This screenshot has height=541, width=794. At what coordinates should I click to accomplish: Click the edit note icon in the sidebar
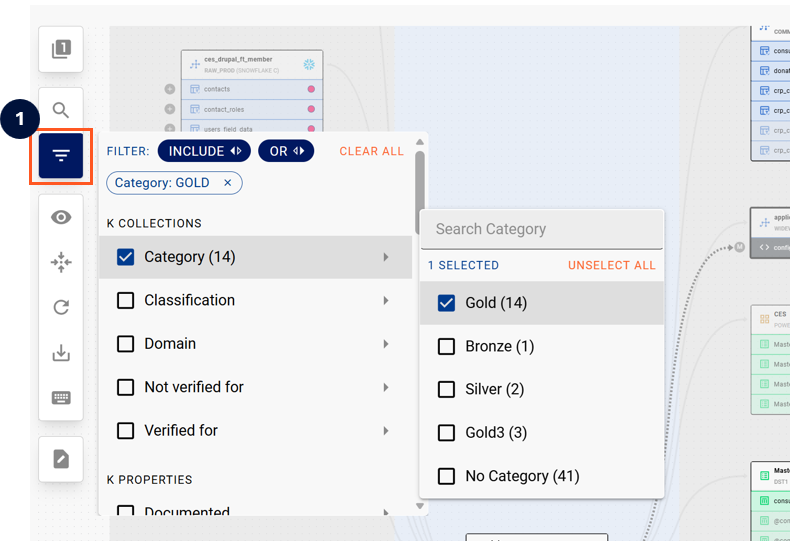61,459
